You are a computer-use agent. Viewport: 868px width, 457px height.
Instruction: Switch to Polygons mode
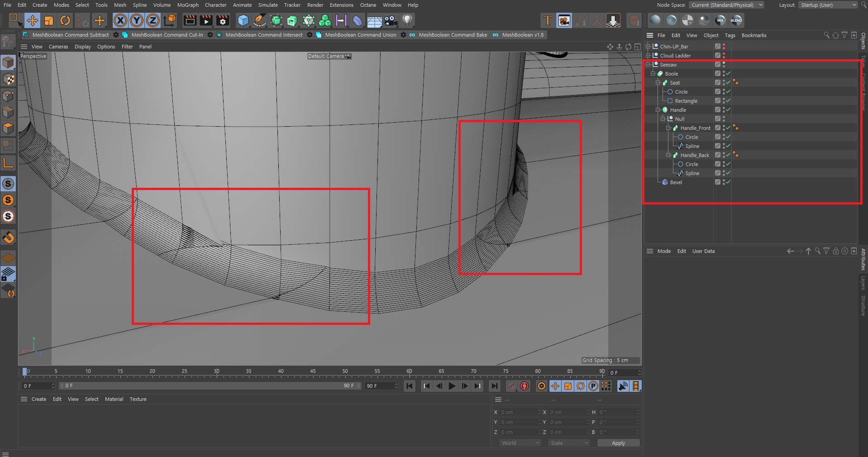click(8, 129)
